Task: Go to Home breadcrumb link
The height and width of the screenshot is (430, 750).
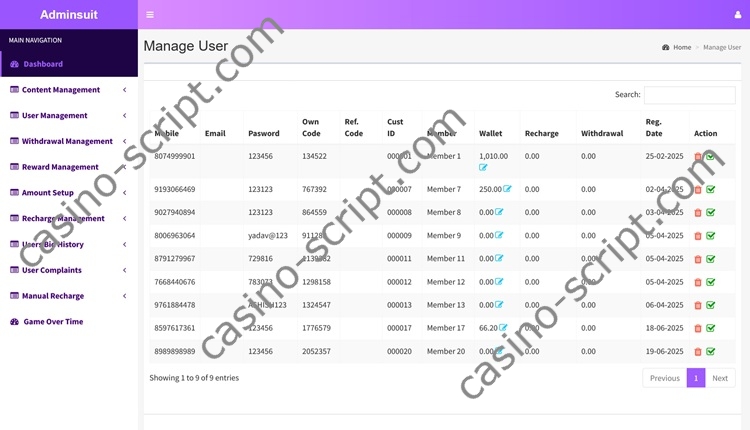Action: click(x=681, y=47)
